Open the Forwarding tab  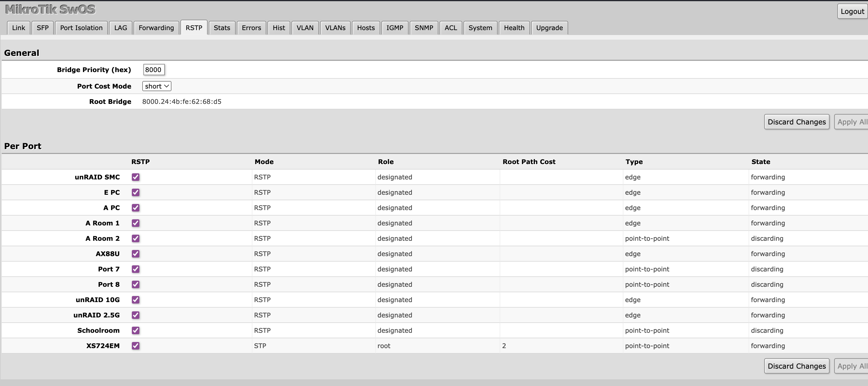pos(156,28)
